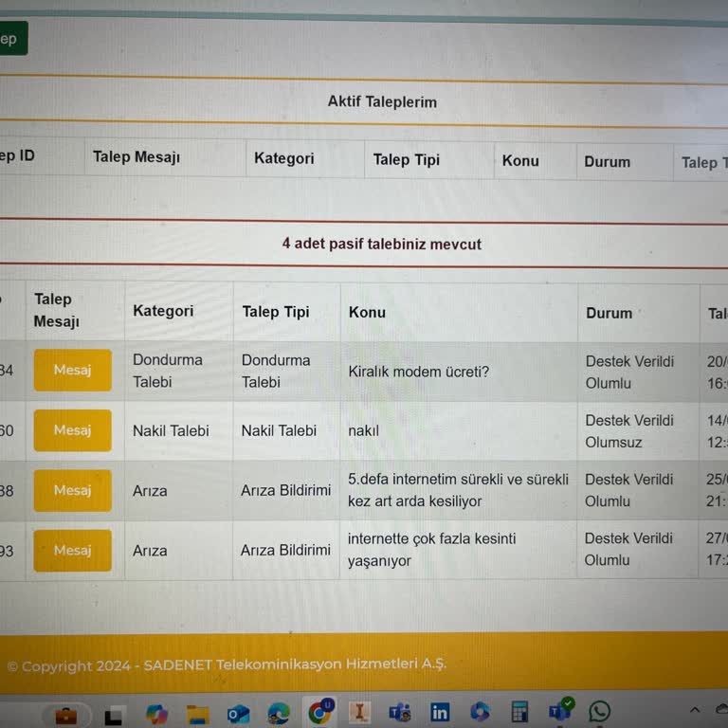Open the briefcase search icon in taskbar
The width and height of the screenshot is (728, 728).
[66, 716]
